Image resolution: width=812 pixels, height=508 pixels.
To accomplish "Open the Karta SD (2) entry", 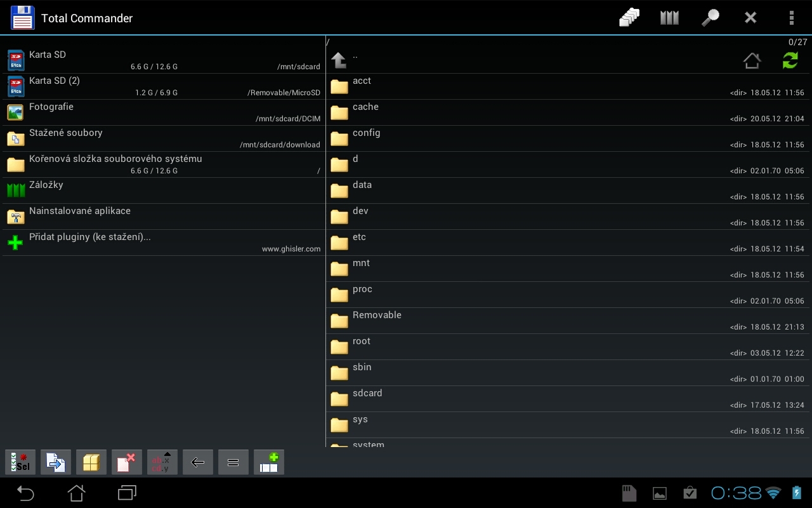I will click(162, 86).
